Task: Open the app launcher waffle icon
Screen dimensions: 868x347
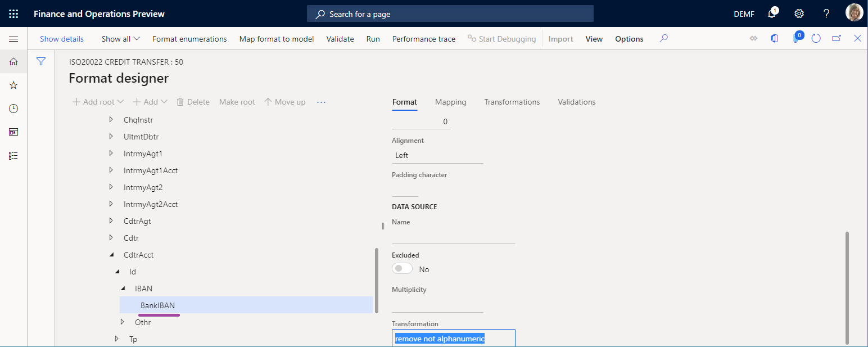Action: click(x=13, y=13)
